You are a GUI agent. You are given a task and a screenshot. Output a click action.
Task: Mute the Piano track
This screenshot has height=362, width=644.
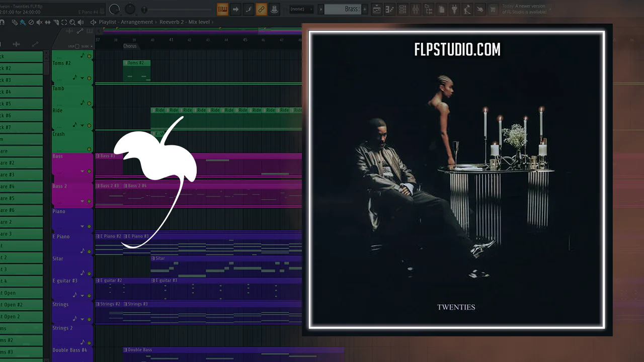[90, 227]
